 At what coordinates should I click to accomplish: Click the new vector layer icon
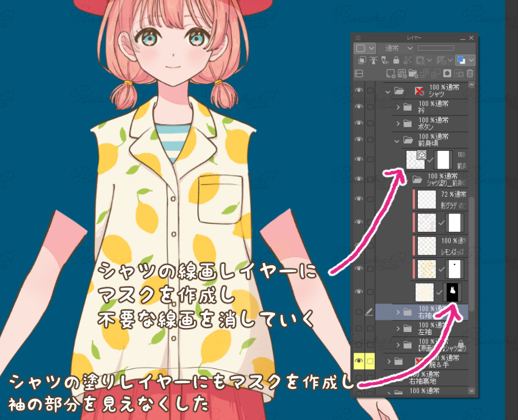402,73
